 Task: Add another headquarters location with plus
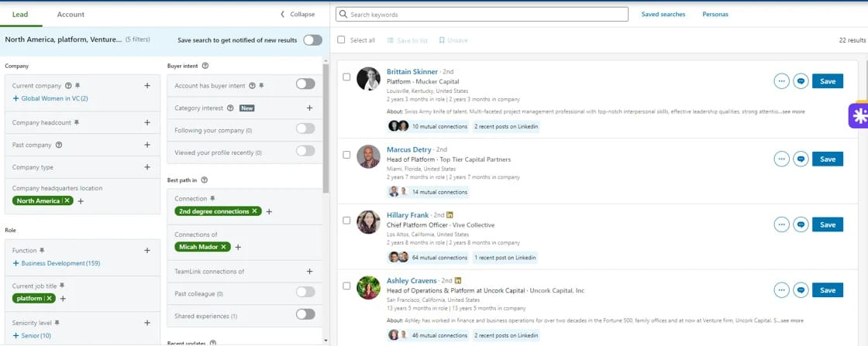(x=81, y=201)
